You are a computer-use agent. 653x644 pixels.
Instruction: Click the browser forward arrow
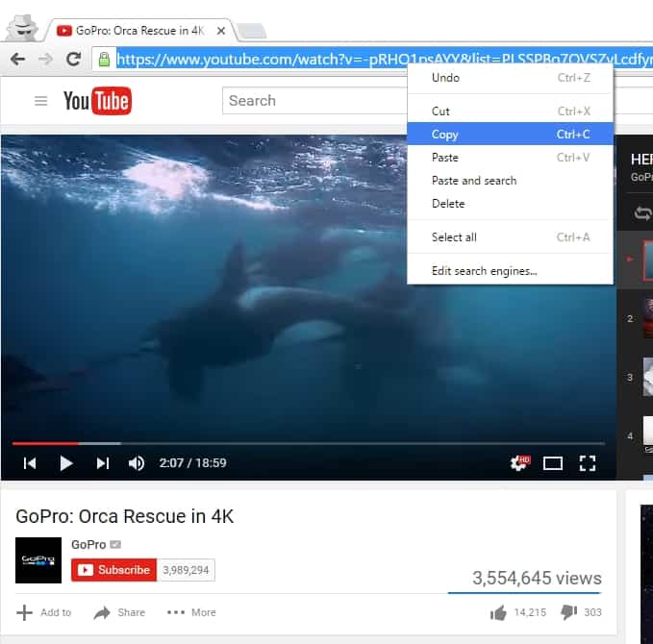(45, 59)
